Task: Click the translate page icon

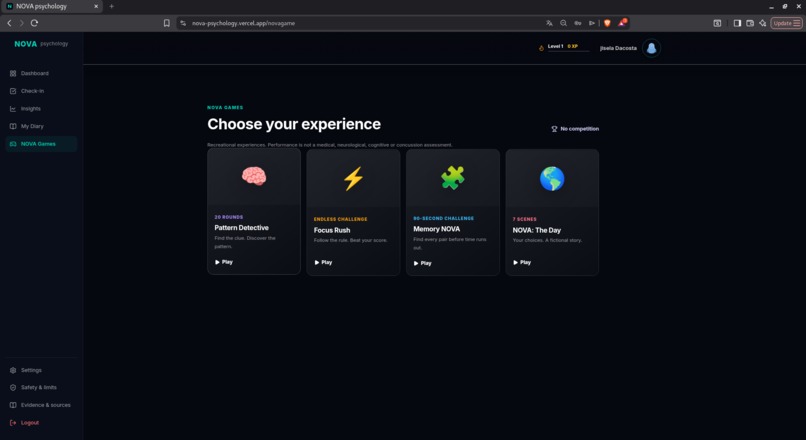Action: 549,23
